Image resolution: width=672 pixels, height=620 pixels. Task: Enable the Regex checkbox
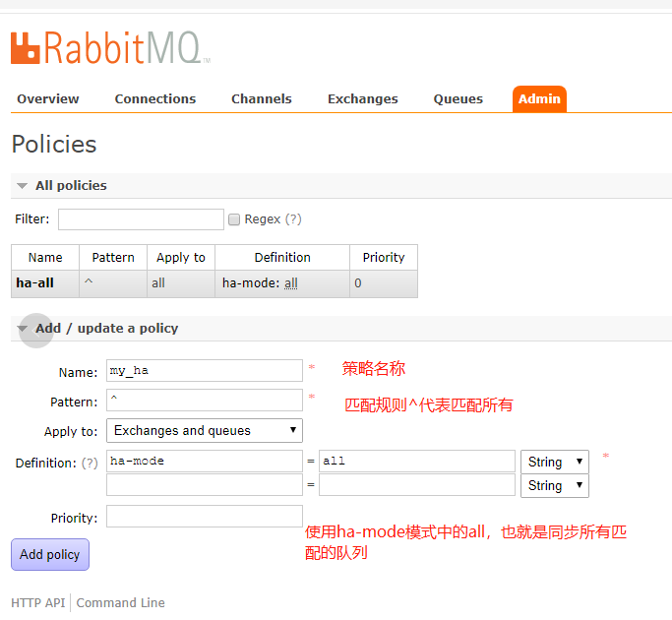(234, 219)
